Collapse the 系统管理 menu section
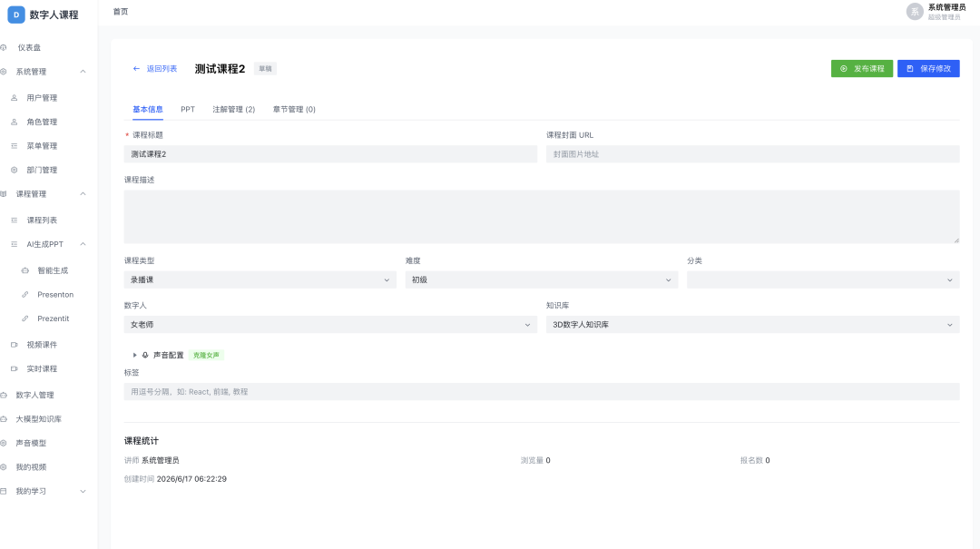Image resolution: width=980 pixels, height=549 pixels. [x=83, y=72]
